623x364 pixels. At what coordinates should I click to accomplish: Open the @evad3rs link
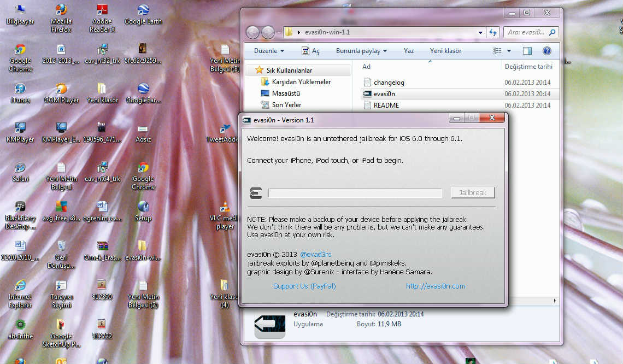[315, 254]
